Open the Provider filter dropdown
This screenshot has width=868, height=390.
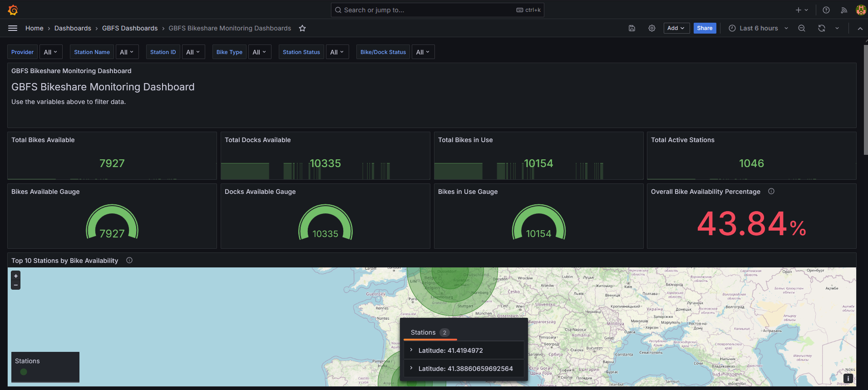(x=51, y=52)
